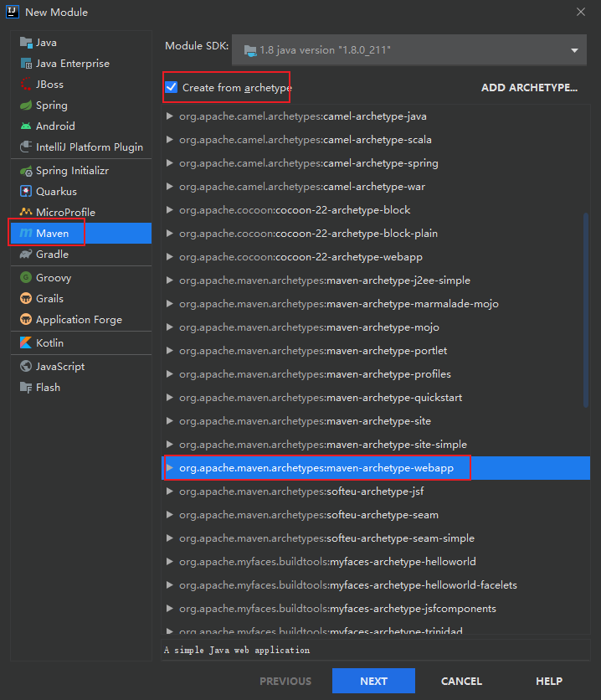Click the archetype list vertical scrollbar
601x700 pixels.
tap(586, 310)
